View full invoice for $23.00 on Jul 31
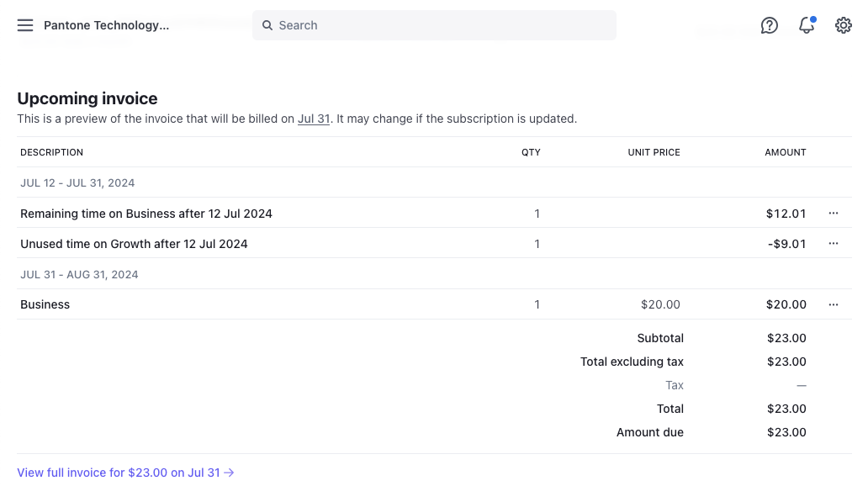This screenshot has height=486, width=868. (x=124, y=472)
